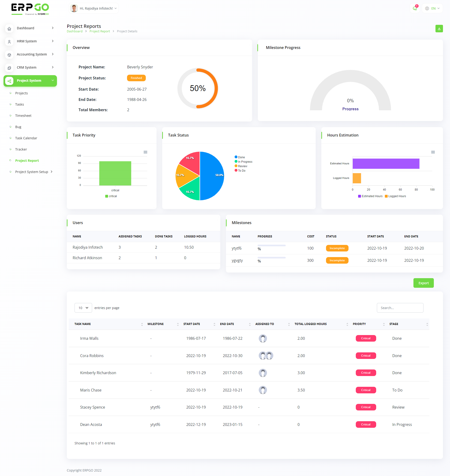Click the blue Done pie slice
The height and width of the screenshot is (476, 450).
point(212,176)
